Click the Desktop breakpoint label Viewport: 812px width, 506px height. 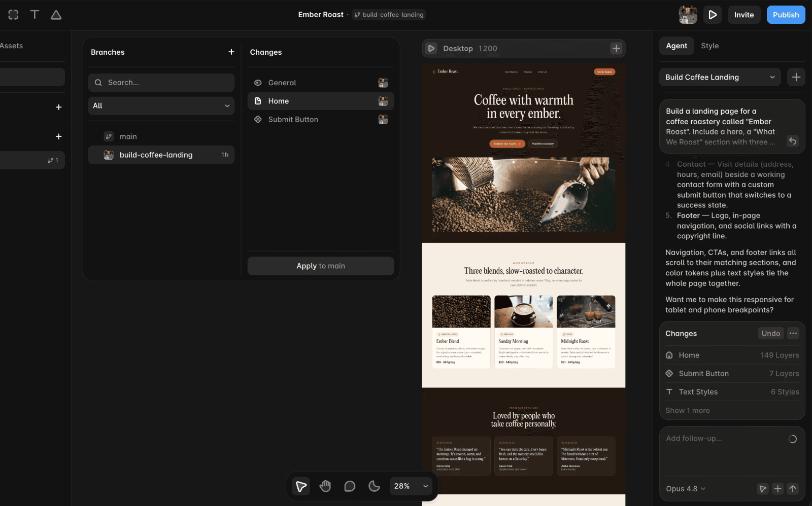pos(458,48)
